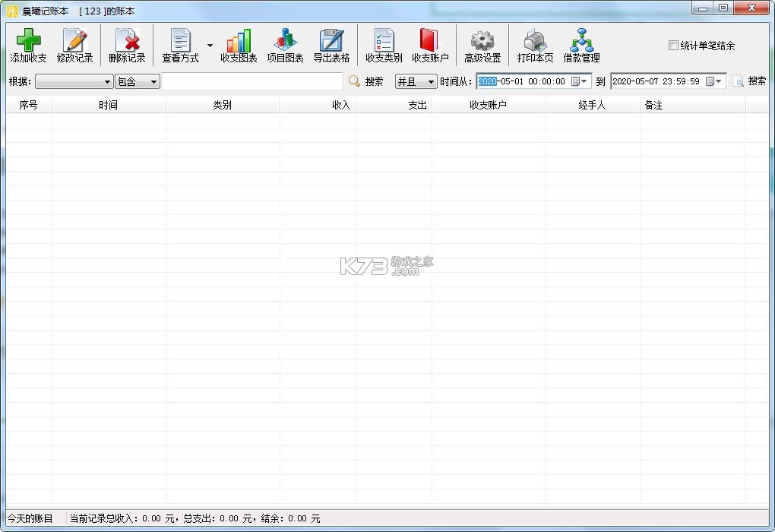Click the 当前记录总收入 status text
The height and width of the screenshot is (532, 775).
(x=195, y=518)
